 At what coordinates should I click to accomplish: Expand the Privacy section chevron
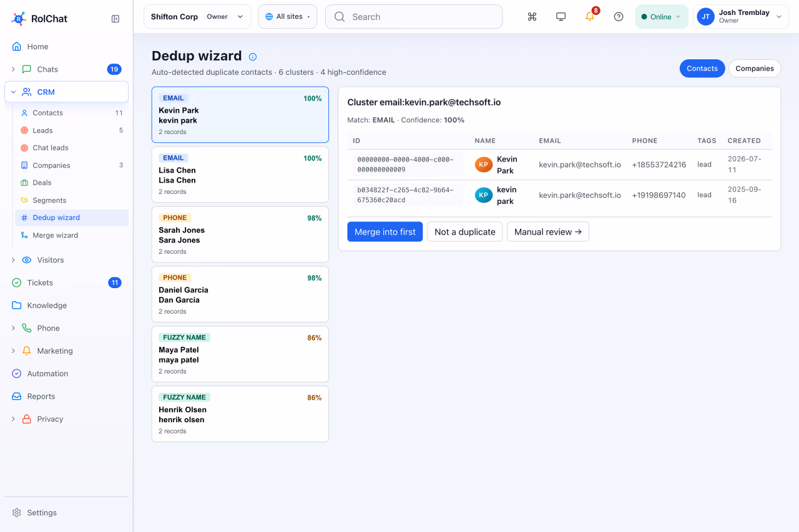tap(13, 419)
